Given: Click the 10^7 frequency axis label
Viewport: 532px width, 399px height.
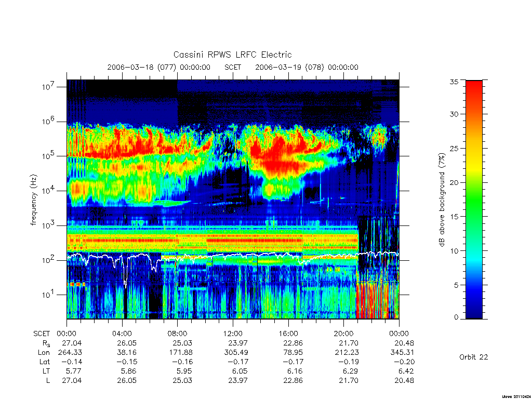Looking at the screenshot, I should [x=48, y=87].
